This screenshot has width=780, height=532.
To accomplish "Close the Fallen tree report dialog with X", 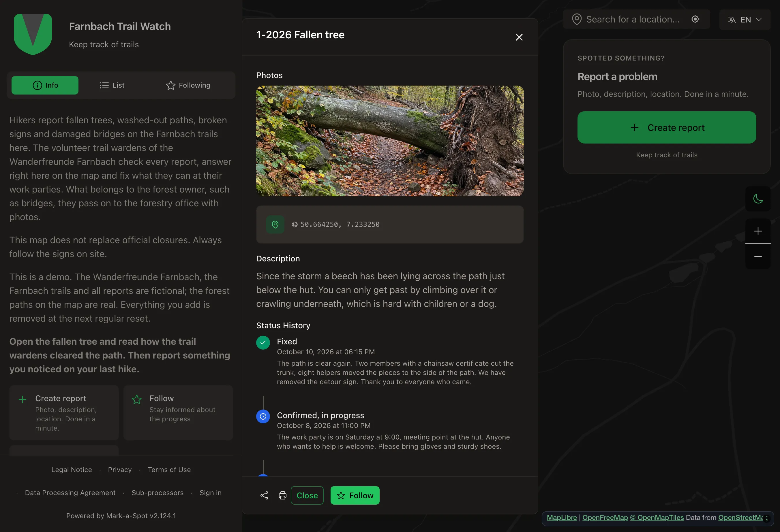I will [519, 37].
